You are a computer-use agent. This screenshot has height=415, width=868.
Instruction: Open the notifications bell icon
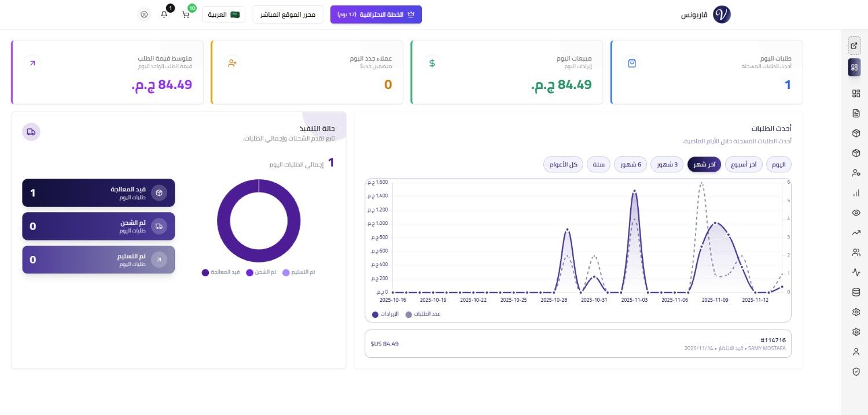click(x=164, y=14)
